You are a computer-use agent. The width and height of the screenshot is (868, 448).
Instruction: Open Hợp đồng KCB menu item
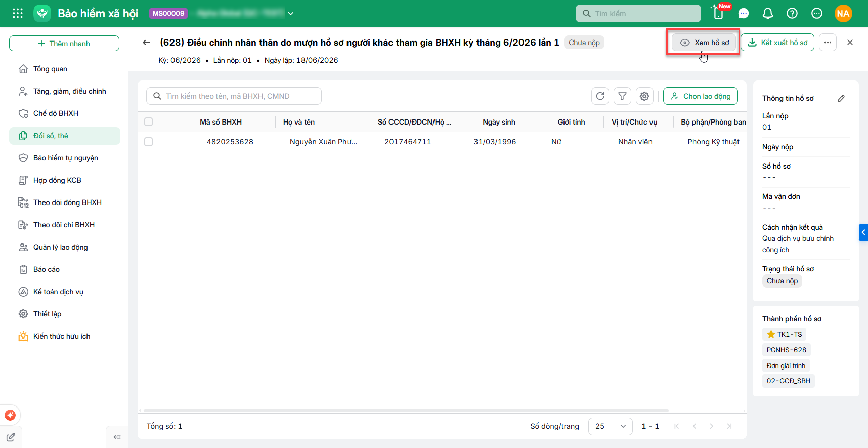click(x=65, y=180)
